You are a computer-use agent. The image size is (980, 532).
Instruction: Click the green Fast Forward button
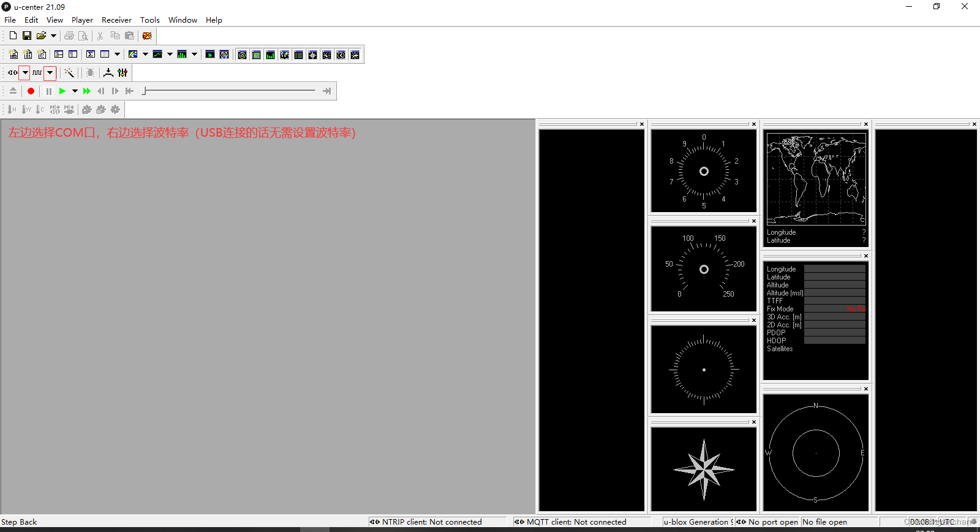click(87, 91)
